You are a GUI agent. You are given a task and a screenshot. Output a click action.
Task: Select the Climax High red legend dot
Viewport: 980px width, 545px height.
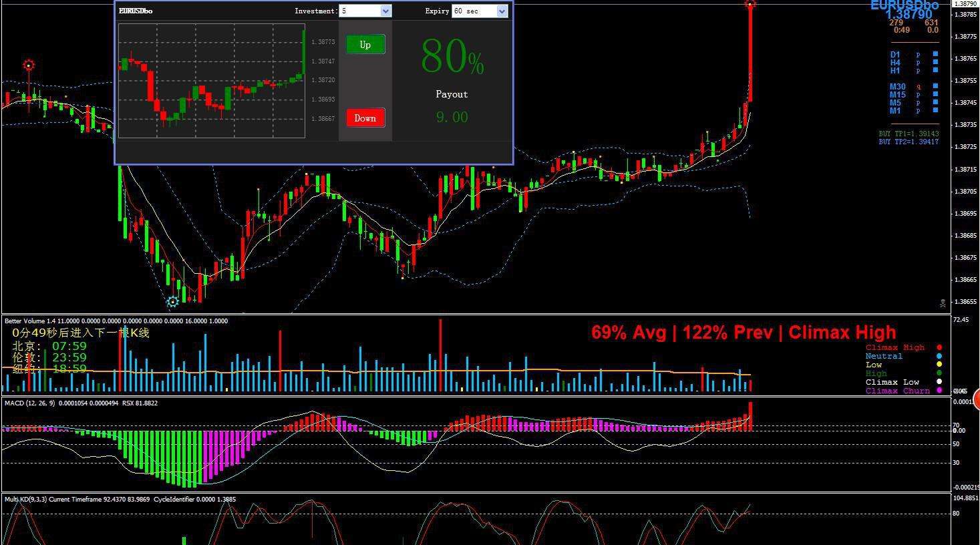pos(939,347)
